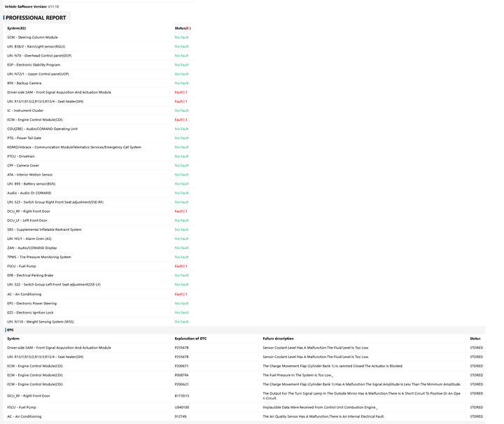Select Air Quality Sensor Malfunction description
Viewport: 504px width, 424px height.
[x=323, y=416]
